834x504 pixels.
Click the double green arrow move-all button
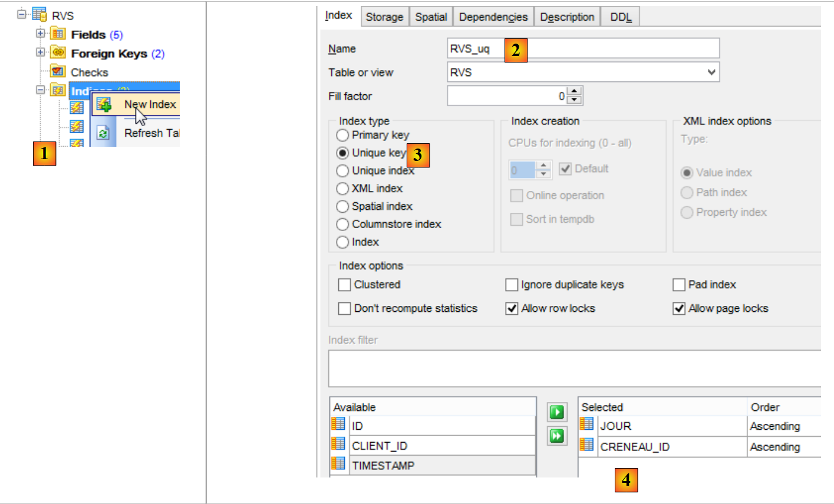556,436
